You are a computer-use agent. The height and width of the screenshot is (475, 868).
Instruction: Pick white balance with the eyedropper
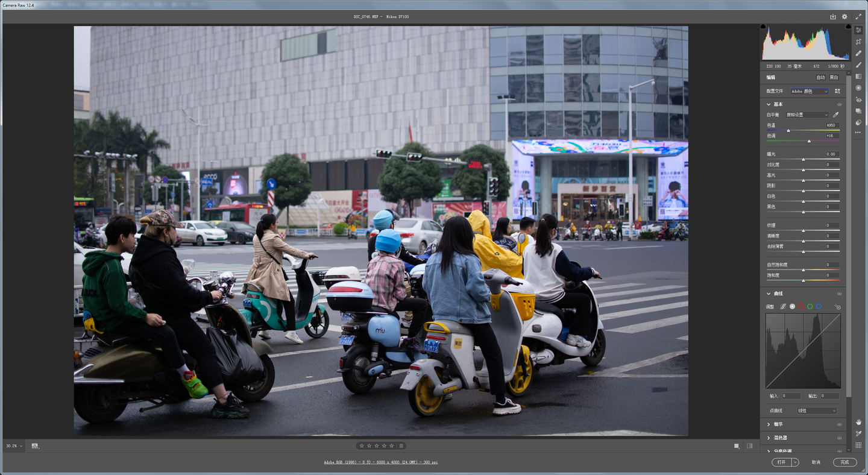point(834,115)
